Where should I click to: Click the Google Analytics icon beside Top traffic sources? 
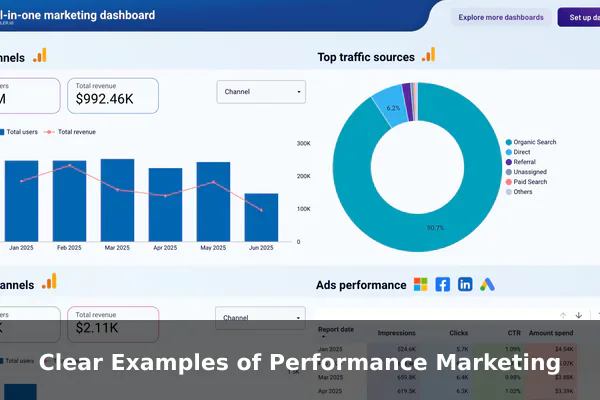coord(429,55)
